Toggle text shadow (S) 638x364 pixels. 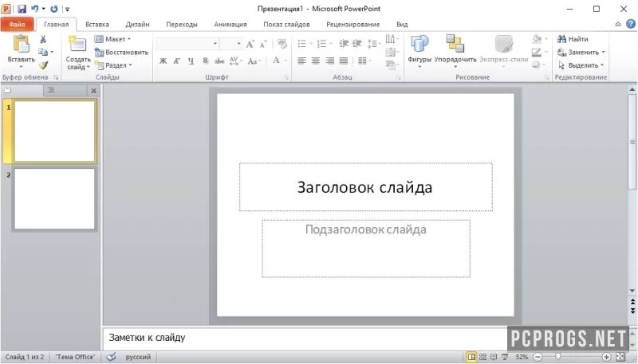205,61
